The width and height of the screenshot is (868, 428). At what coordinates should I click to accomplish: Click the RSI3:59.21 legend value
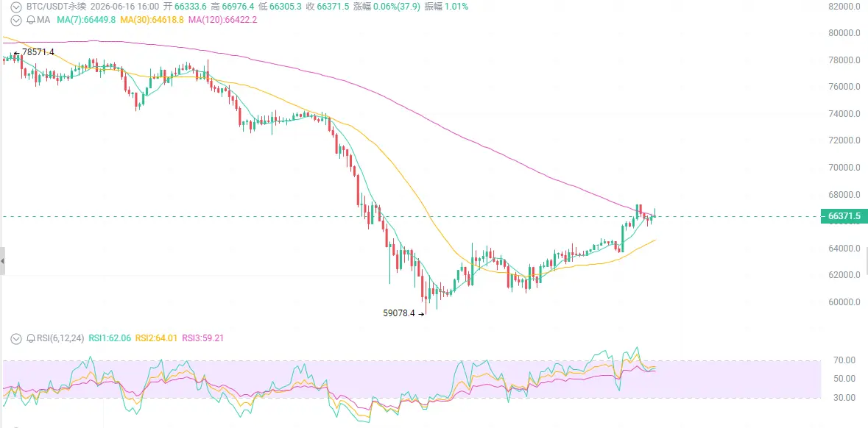tap(202, 338)
